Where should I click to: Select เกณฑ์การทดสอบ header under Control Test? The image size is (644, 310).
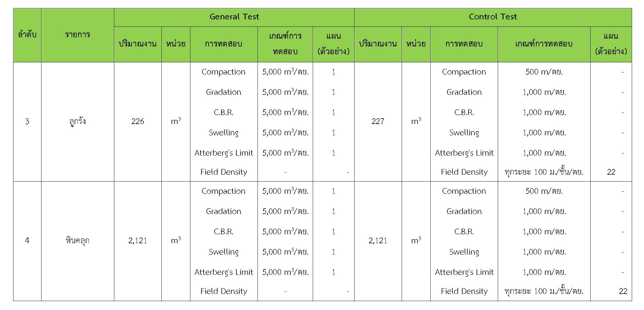click(x=544, y=44)
